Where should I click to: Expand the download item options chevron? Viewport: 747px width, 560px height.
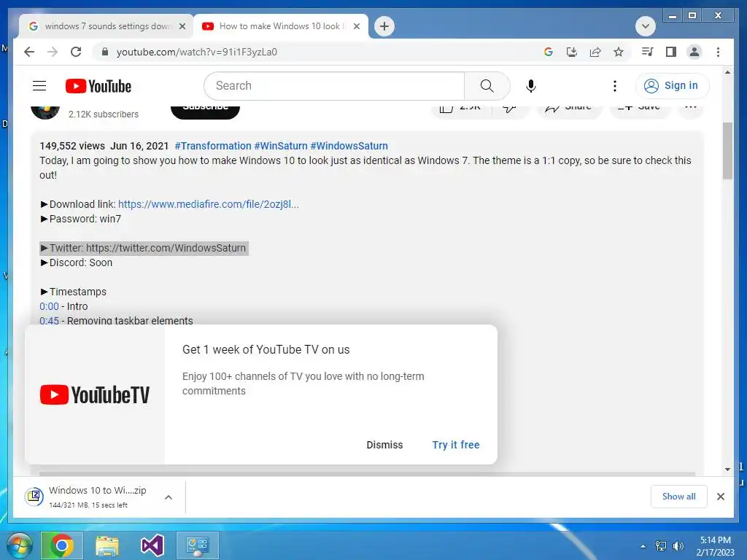pyautogui.click(x=169, y=497)
